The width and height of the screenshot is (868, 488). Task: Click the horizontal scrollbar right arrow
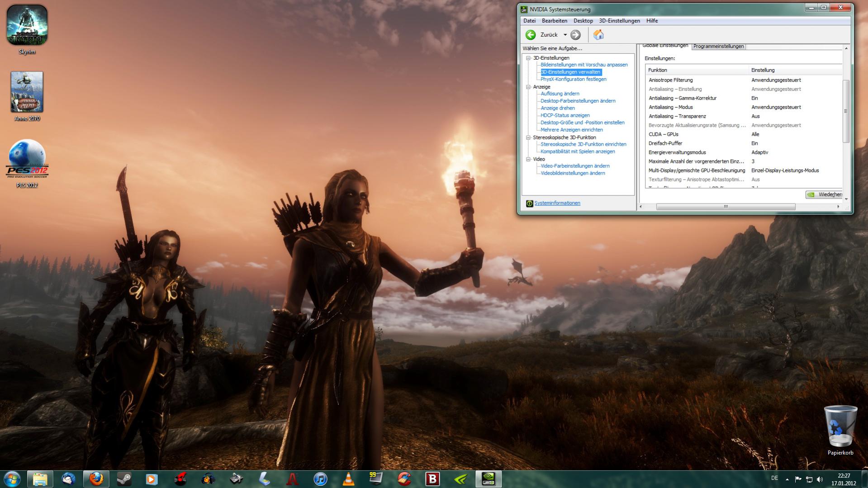coord(838,207)
